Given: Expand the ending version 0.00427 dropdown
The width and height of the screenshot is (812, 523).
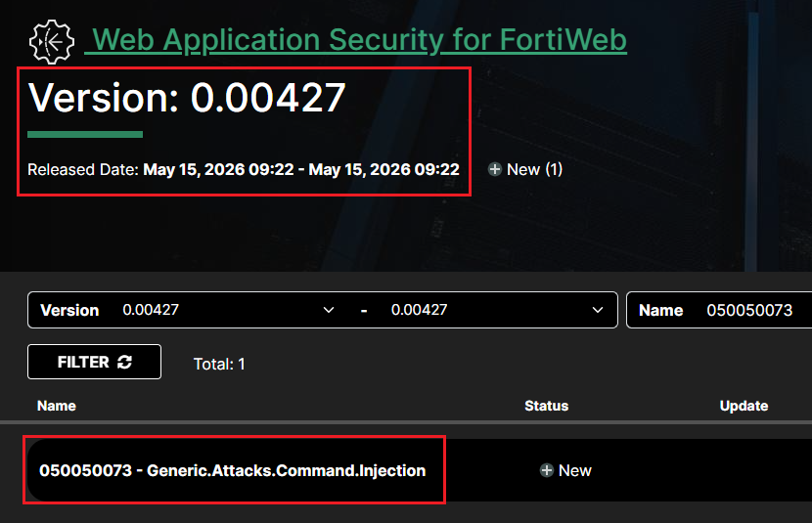Looking at the screenshot, I should (x=497, y=310).
